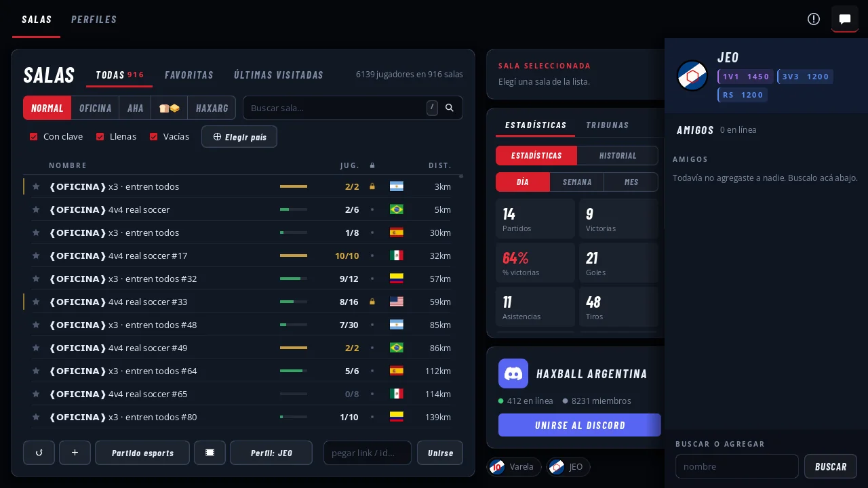Screen dimensions: 868x488
Task: Click the 'Unirse al Discord' button
Action: pyautogui.click(x=580, y=425)
